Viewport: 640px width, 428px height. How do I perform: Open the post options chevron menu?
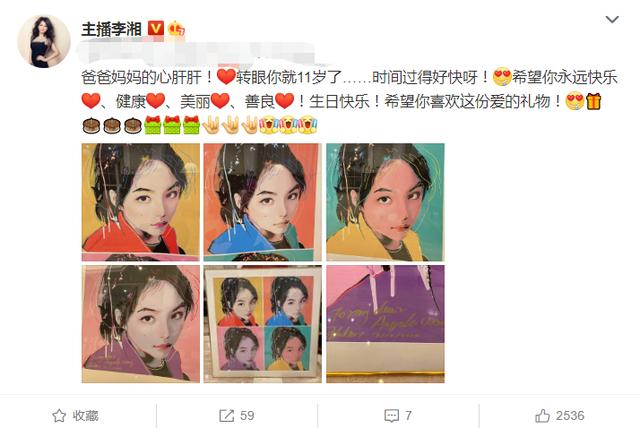coord(612,19)
